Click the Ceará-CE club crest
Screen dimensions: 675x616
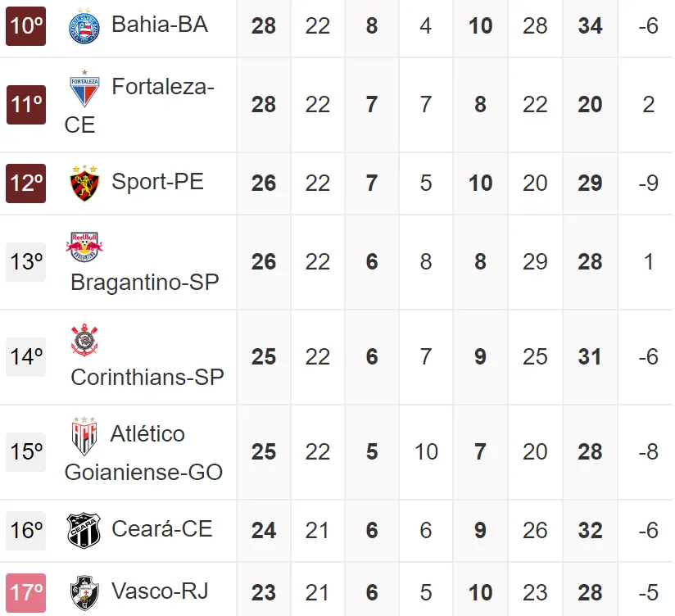point(84,531)
